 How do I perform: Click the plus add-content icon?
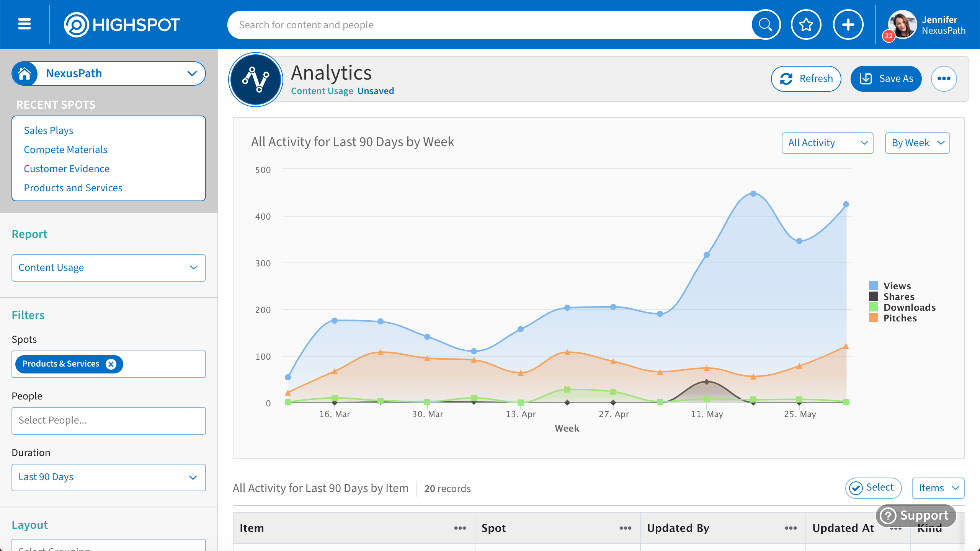click(848, 25)
